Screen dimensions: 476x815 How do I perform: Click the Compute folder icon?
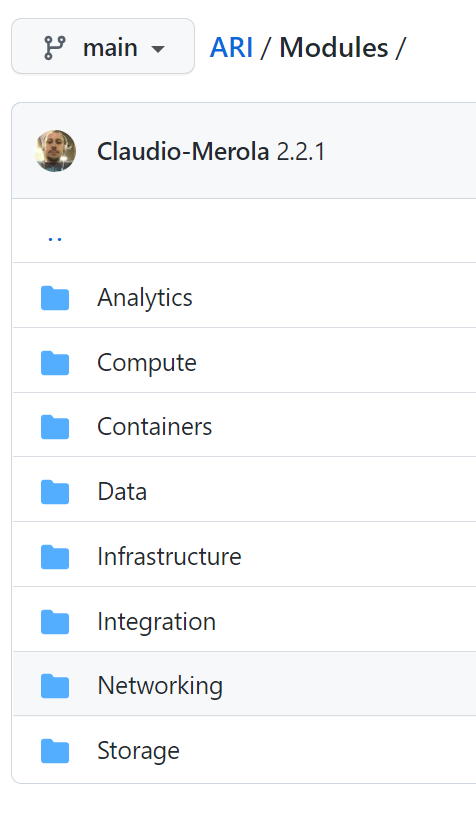(55, 363)
